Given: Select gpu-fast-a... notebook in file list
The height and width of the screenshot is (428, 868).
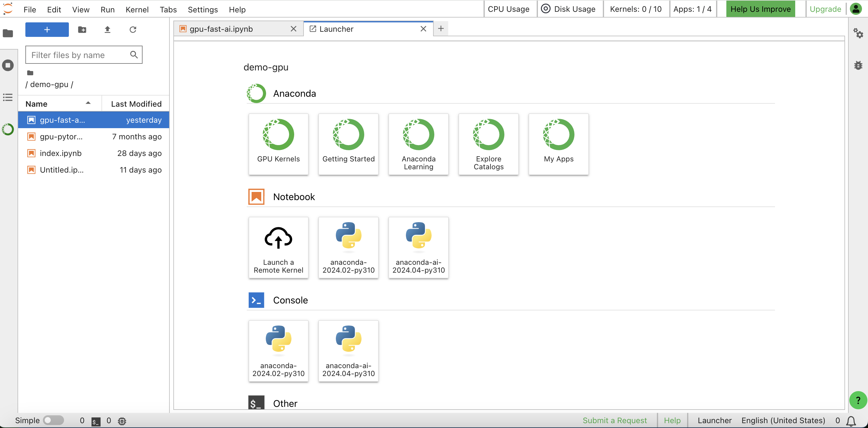Looking at the screenshot, I should click(94, 120).
